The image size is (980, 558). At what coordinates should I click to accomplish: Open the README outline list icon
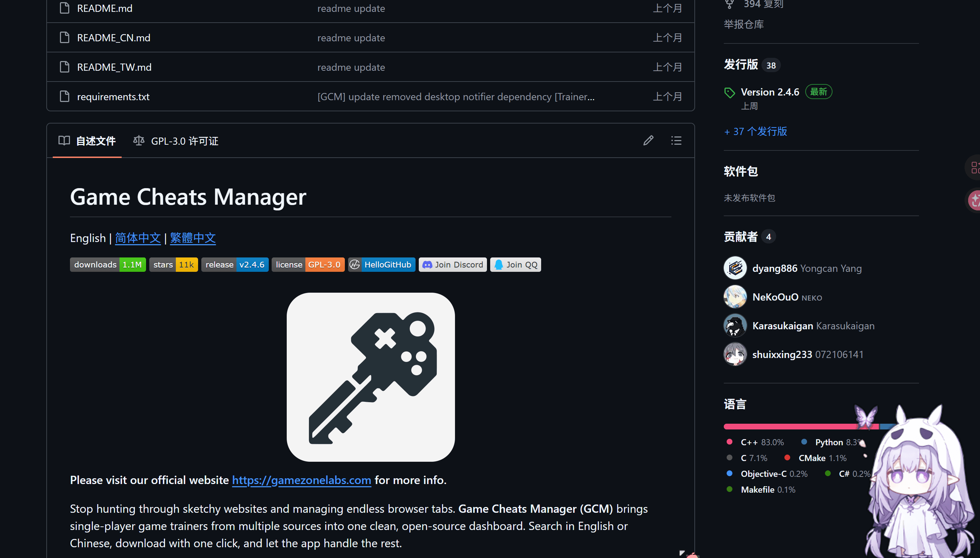pyautogui.click(x=676, y=141)
